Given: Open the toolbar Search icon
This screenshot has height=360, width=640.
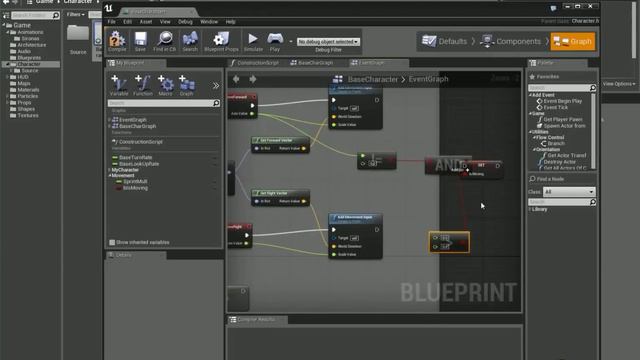Looking at the screenshot, I should pyautogui.click(x=190, y=41).
